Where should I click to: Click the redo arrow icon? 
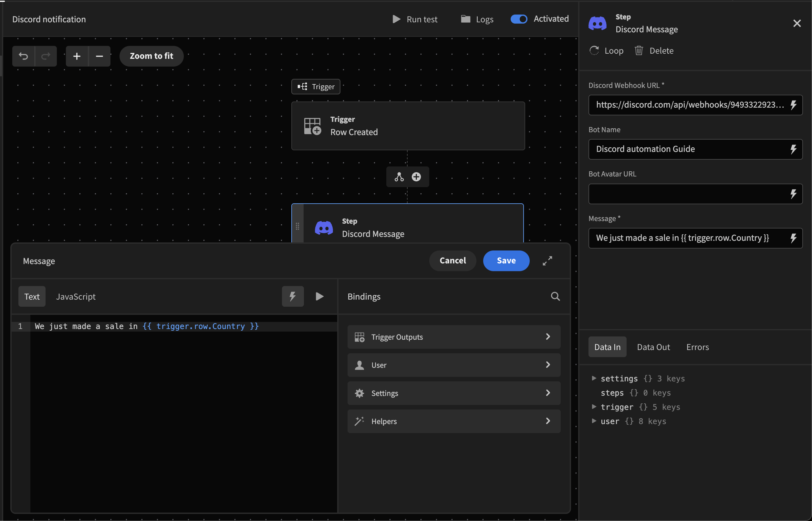click(46, 56)
